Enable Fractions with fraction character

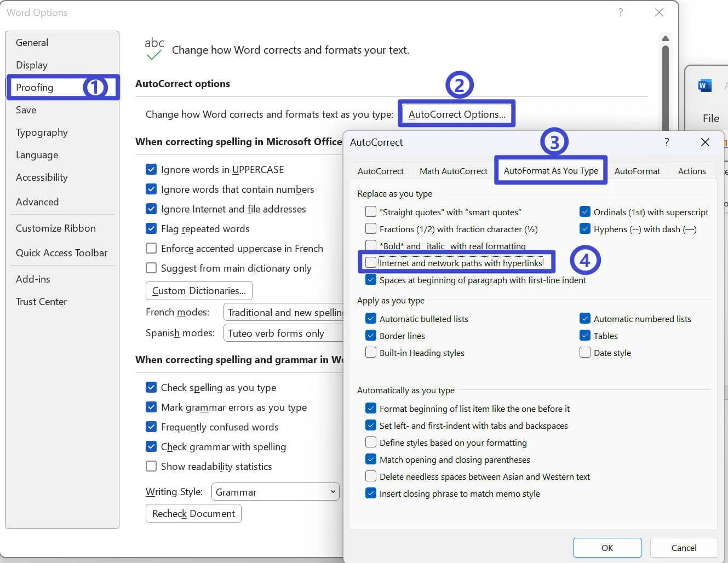[x=371, y=228]
